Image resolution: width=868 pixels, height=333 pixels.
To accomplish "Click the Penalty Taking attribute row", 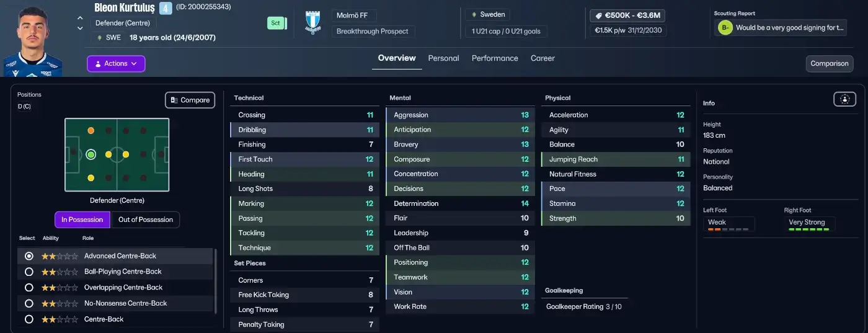I will tap(304, 324).
